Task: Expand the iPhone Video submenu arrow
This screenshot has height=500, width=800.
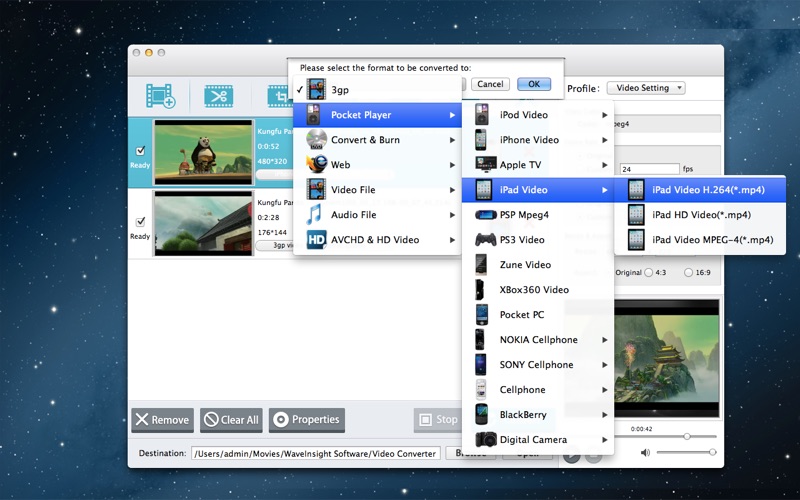Action: pos(605,140)
